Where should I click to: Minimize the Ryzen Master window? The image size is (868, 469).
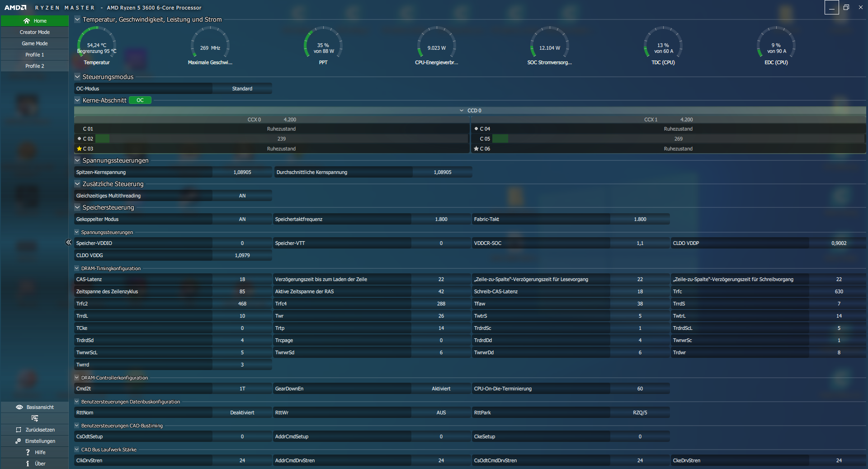832,7
